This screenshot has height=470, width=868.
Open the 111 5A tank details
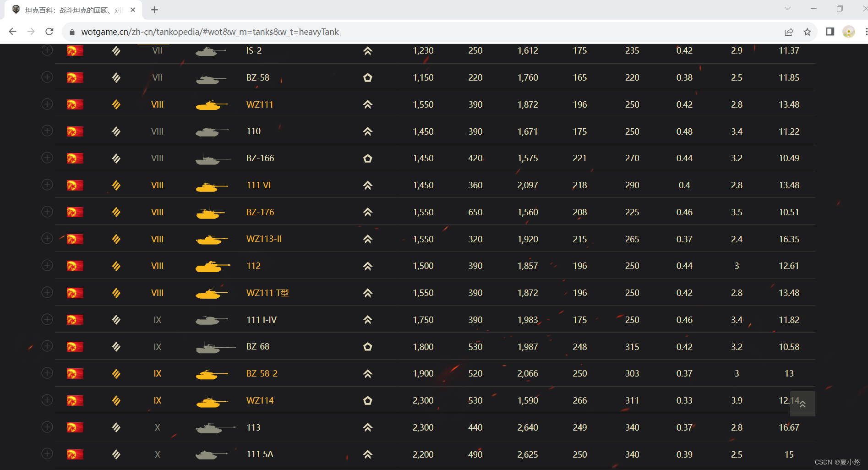click(260, 454)
